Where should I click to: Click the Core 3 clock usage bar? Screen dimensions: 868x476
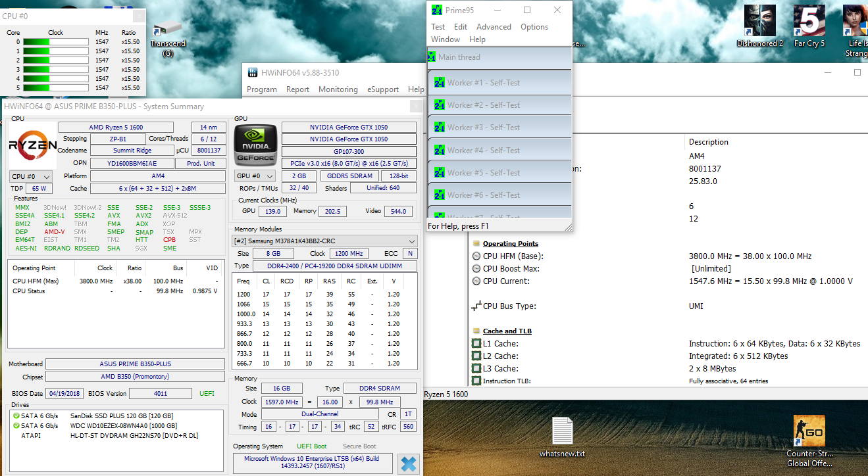coord(56,69)
